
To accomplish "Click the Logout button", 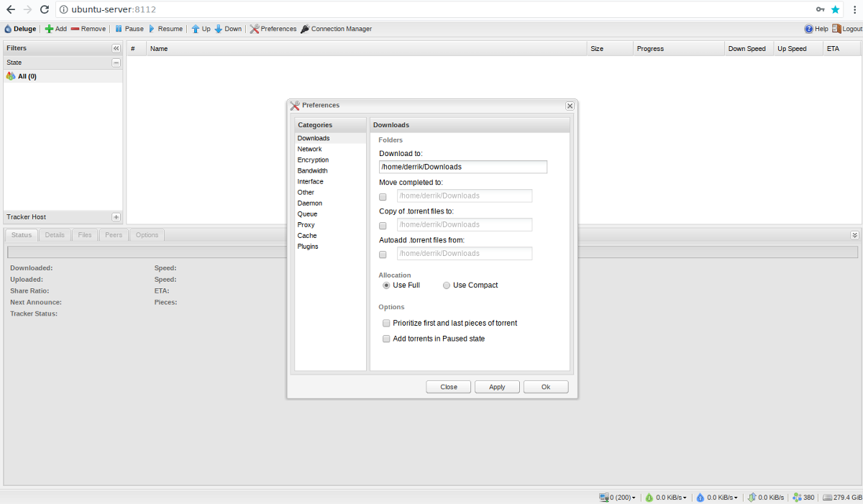I will pyautogui.click(x=846, y=29).
